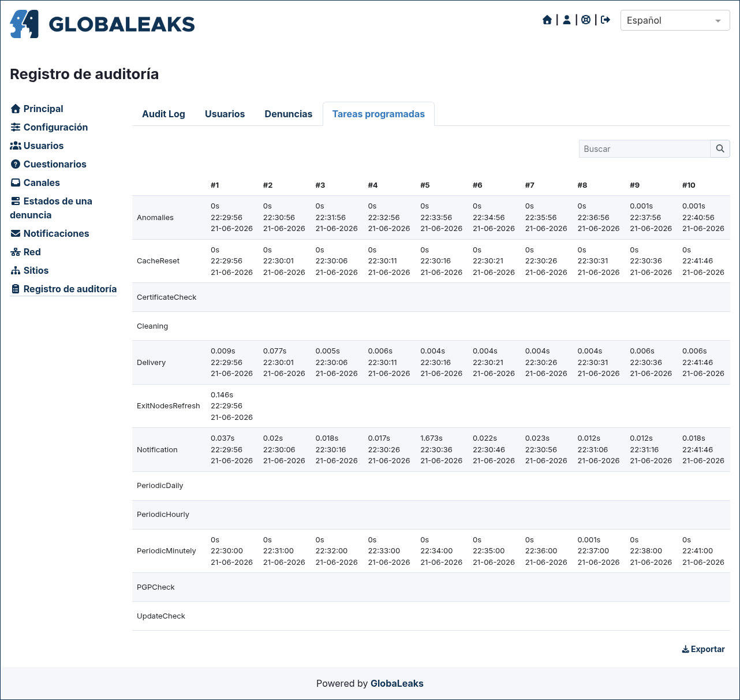
Task: Click PeriodicMinutely 22:37:00 cell
Action: [x=593, y=550]
